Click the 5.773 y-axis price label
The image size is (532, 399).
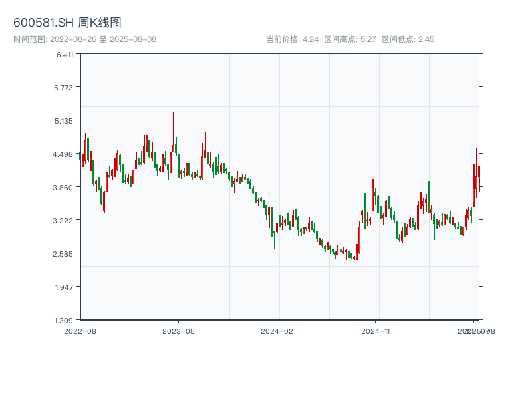tap(65, 88)
